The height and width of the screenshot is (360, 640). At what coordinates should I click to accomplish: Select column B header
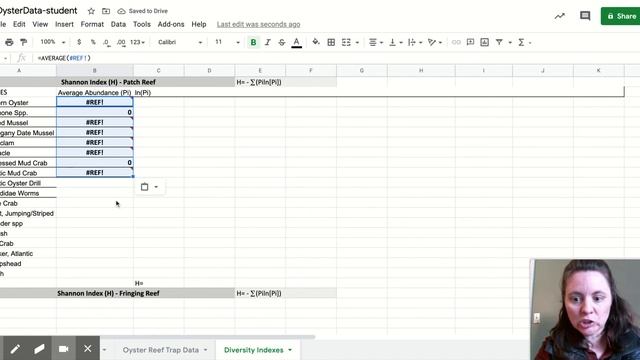click(x=95, y=71)
